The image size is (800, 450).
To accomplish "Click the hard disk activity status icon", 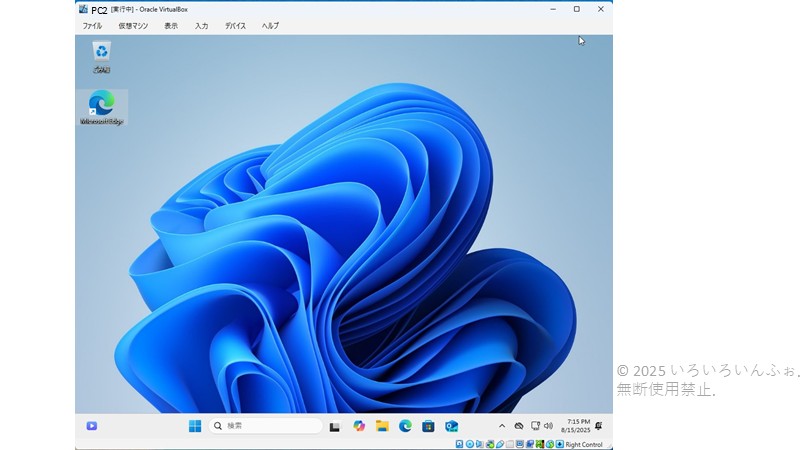I will [459, 444].
